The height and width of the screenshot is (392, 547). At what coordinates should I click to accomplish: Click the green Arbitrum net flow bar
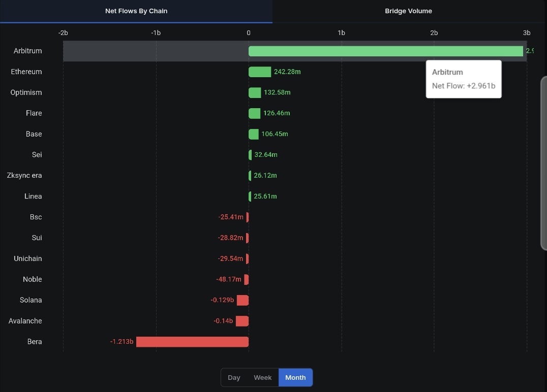point(386,51)
